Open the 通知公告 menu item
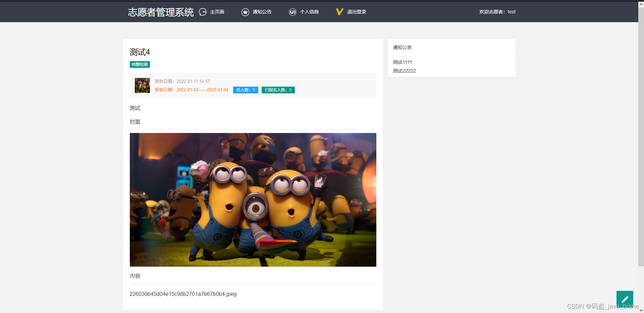The image size is (644, 313). tap(262, 12)
